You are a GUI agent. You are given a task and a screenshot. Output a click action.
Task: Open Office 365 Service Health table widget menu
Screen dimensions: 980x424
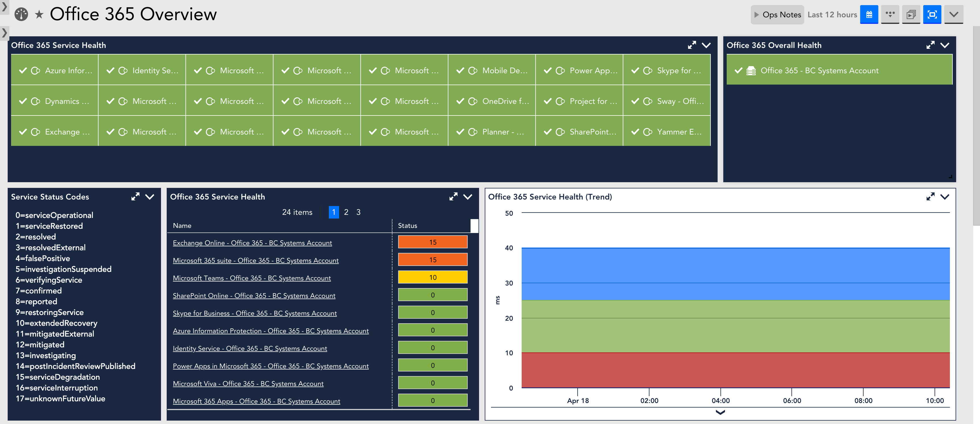click(467, 197)
